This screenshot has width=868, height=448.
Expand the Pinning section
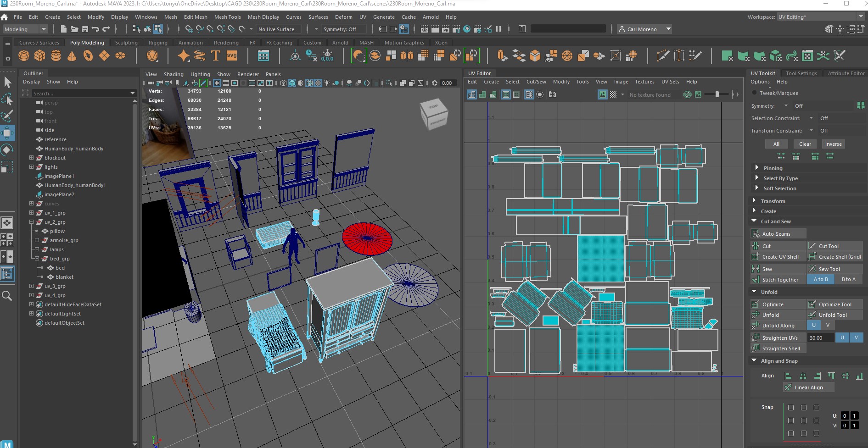click(x=757, y=168)
